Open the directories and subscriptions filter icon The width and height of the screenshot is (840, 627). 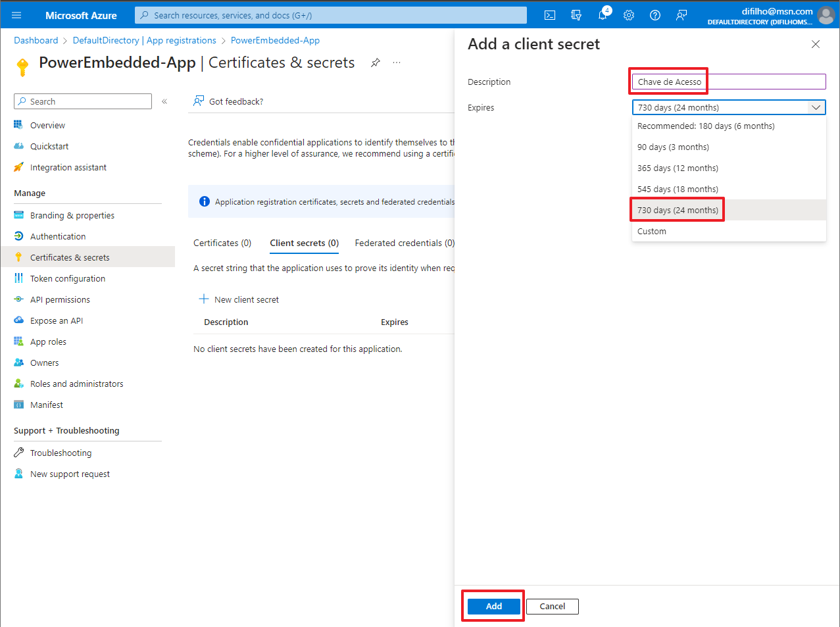576,15
